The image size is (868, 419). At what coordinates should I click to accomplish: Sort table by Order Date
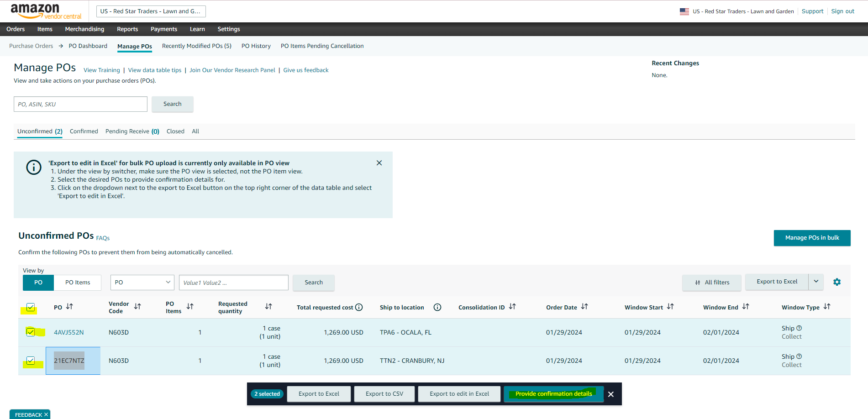pyautogui.click(x=584, y=307)
